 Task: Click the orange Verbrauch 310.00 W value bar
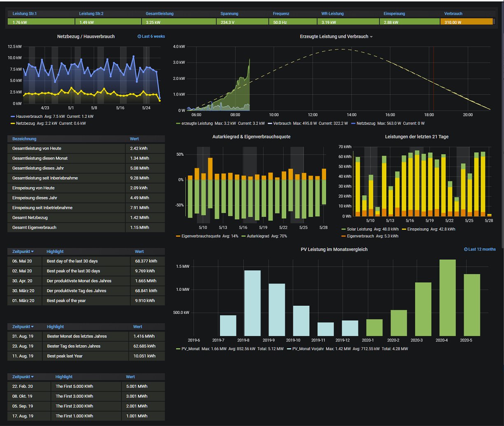(x=467, y=22)
